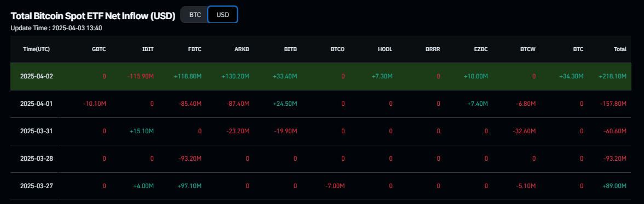The image size is (644, 204).
Task: Click the Total column header
Action: [x=620, y=49]
